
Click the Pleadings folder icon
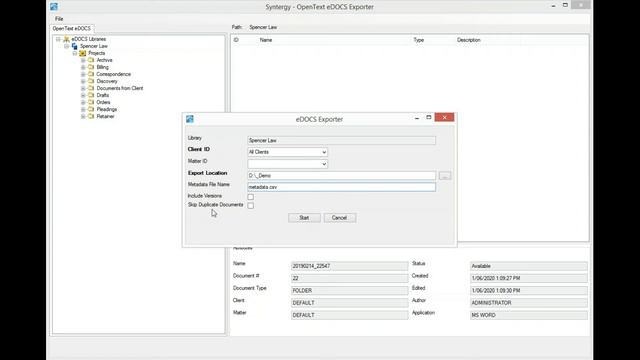point(91,109)
